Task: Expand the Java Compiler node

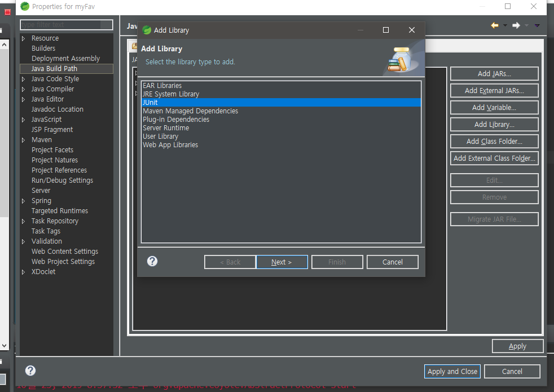Action: click(x=23, y=89)
